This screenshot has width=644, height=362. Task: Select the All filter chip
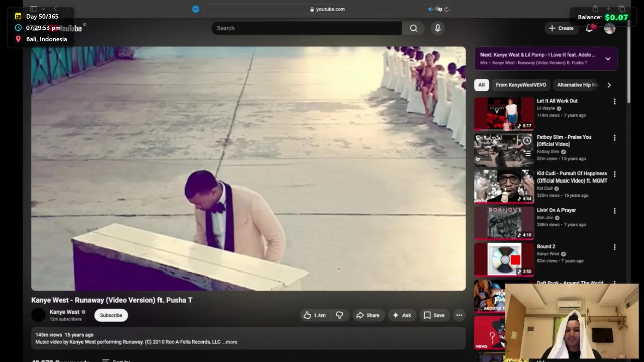[481, 85]
